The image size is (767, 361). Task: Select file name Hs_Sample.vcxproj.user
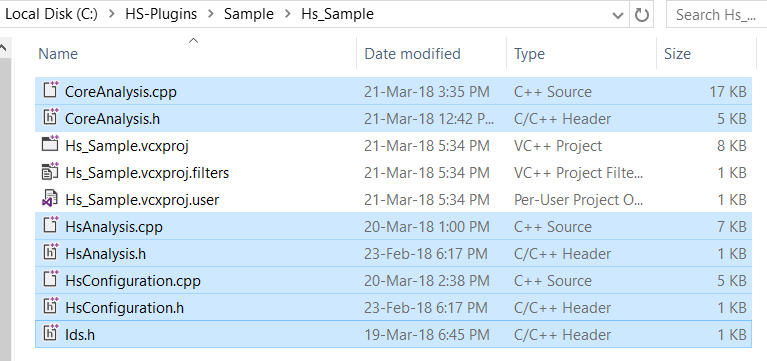click(x=142, y=200)
